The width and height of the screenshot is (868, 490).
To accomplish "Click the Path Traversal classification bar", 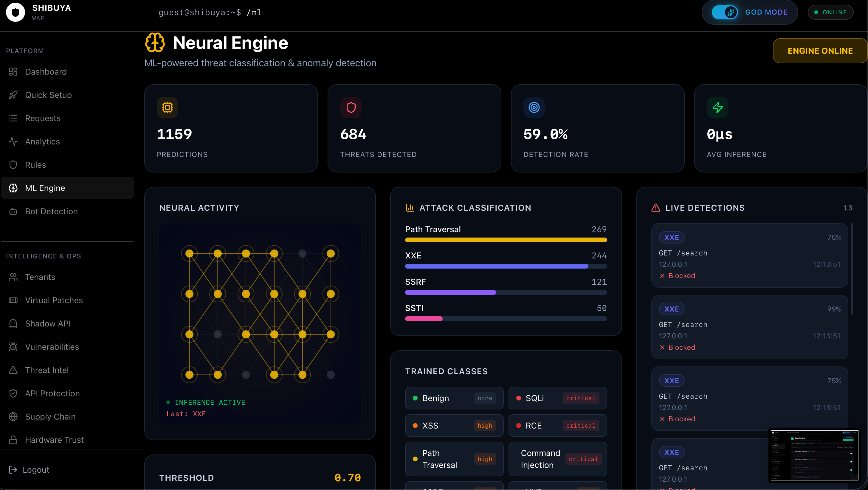I will tap(506, 240).
